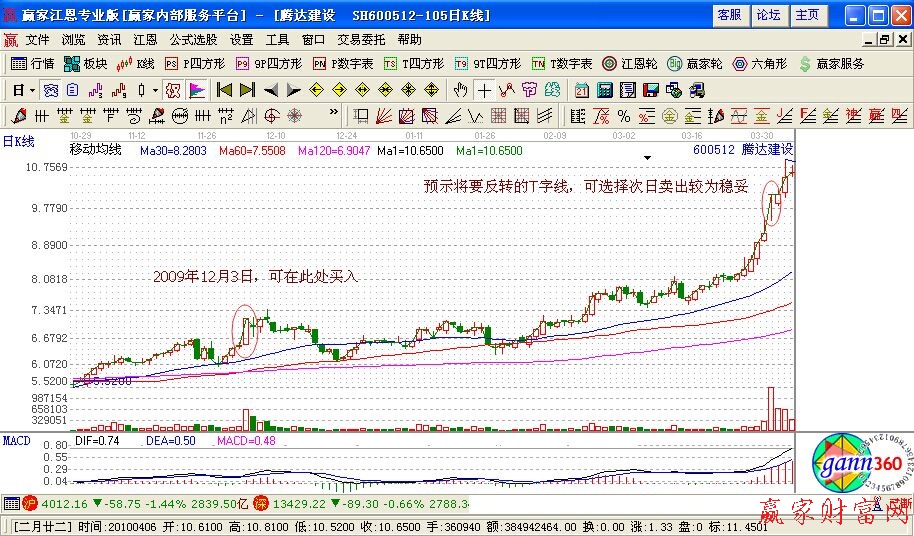Click the 沪 Shanghai index in status bar
Image resolution: width=914 pixels, height=536 pixels.
coord(29,503)
